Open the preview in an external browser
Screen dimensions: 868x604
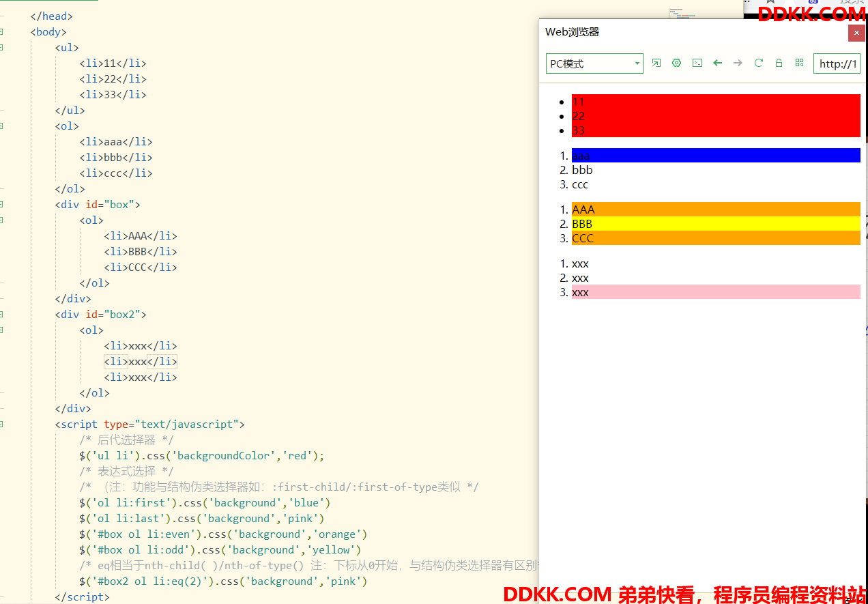coord(656,63)
